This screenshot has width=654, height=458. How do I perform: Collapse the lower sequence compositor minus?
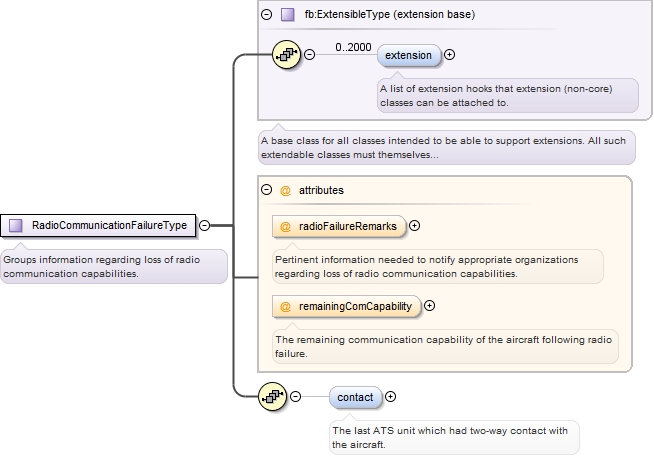tap(295, 397)
